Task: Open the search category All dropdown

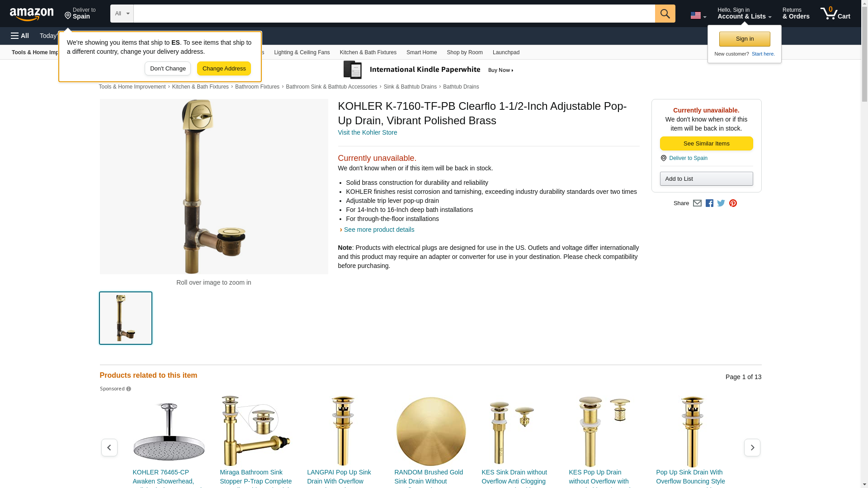Action: click(x=122, y=14)
